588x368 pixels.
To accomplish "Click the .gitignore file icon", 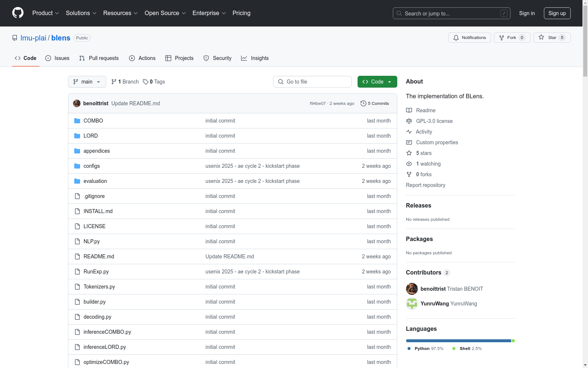I will pyautogui.click(x=77, y=196).
